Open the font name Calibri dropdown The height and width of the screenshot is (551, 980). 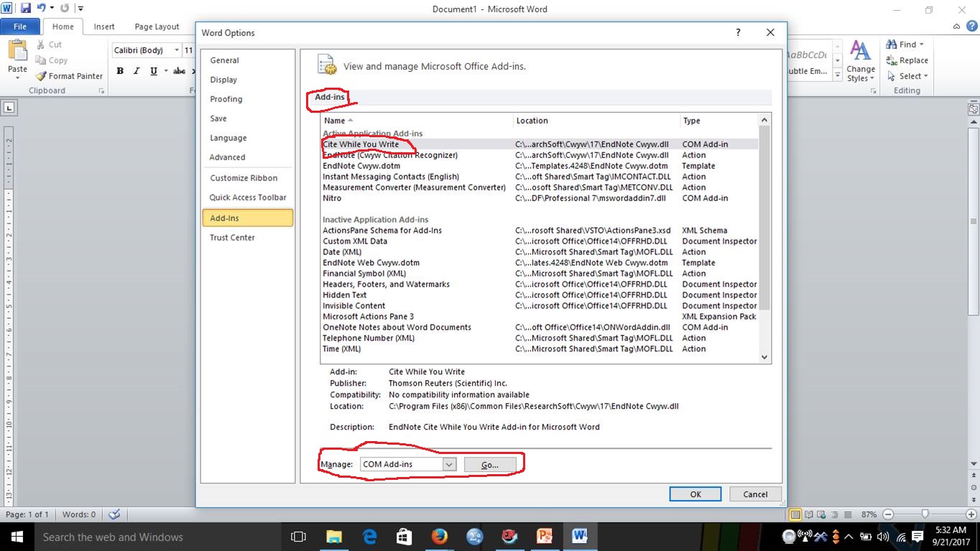coord(177,50)
